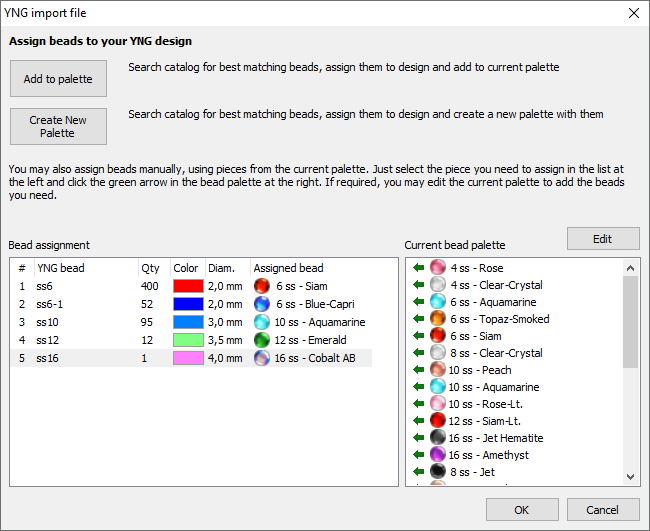Click the Assigned bead column header
650x531 pixels.
tap(288, 268)
